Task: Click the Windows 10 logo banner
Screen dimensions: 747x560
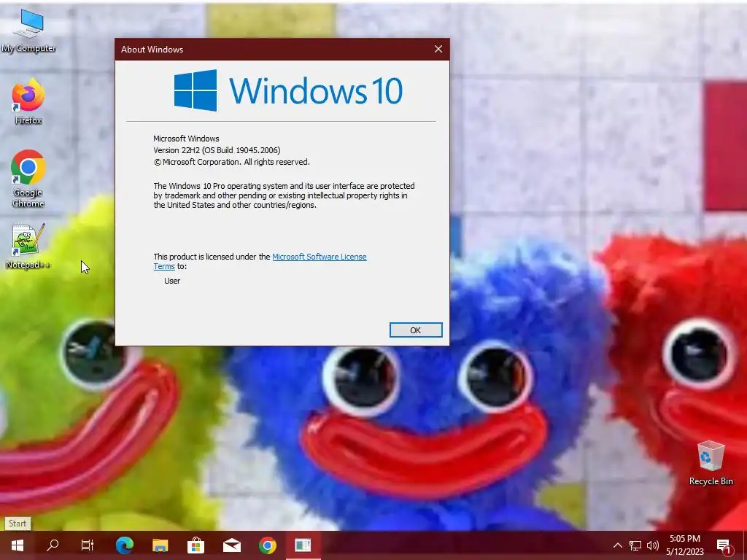Action: pyautogui.click(x=288, y=90)
